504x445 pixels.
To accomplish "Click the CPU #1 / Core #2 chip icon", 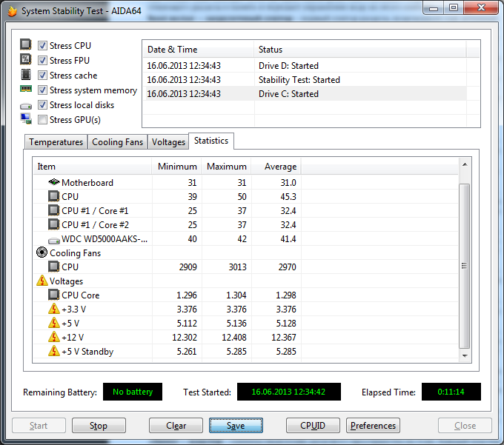I will [x=54, y=224].
